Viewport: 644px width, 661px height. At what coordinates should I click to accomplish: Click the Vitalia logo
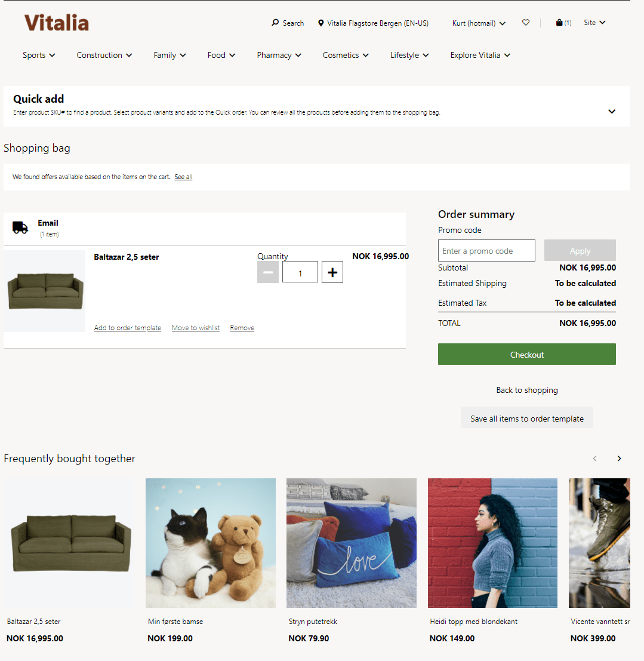[x=57, y=23]
